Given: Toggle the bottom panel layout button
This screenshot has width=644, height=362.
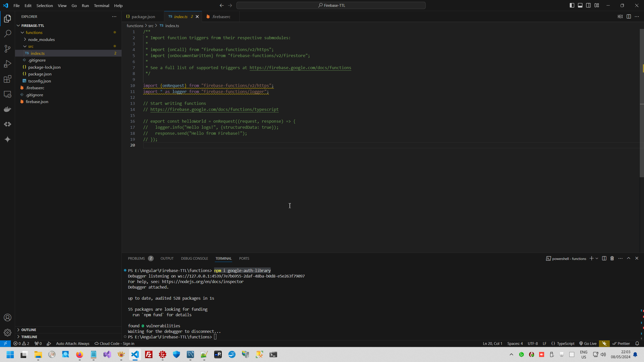Looking at the screenshot, I should (580, 5).
